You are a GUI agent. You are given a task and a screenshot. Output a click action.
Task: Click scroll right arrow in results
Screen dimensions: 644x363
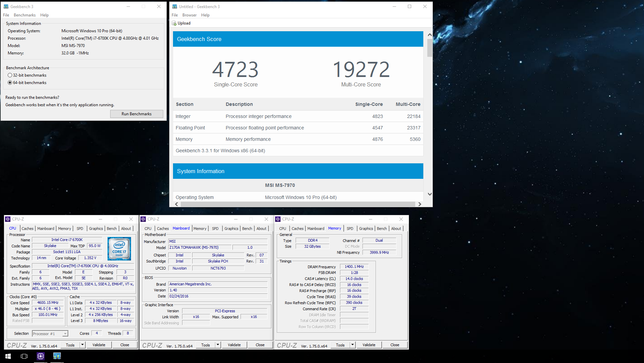pyautogui.click(x=420, y=204)
